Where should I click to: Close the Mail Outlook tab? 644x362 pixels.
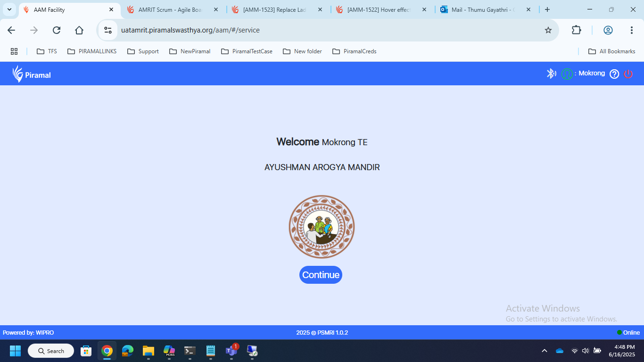pos(528,9)
